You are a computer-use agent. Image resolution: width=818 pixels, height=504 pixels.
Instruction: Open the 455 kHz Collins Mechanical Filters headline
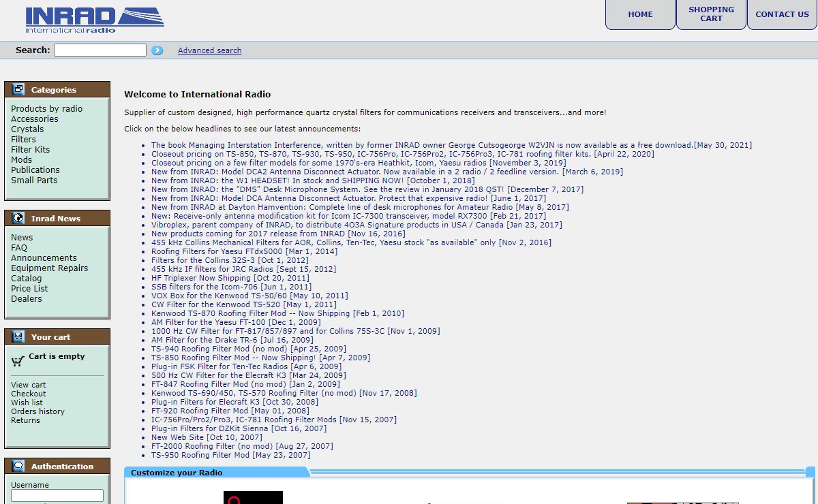[351, 242]
